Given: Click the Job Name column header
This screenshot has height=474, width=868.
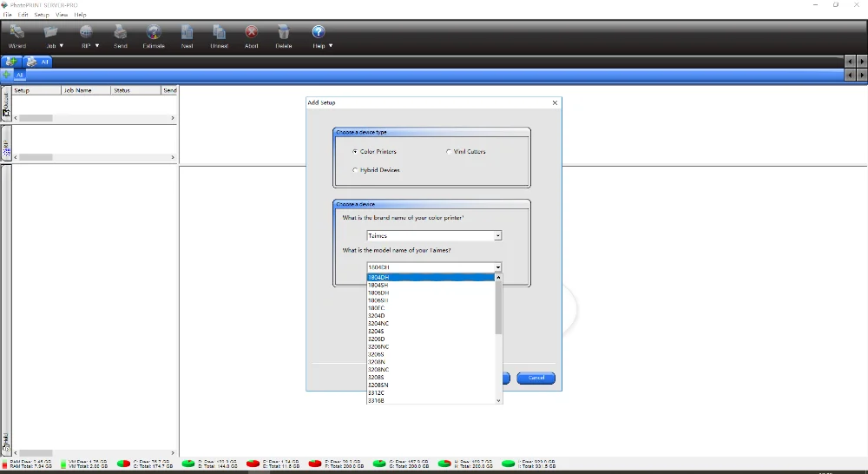Looking at the screenshot, I should pos(86,89).
